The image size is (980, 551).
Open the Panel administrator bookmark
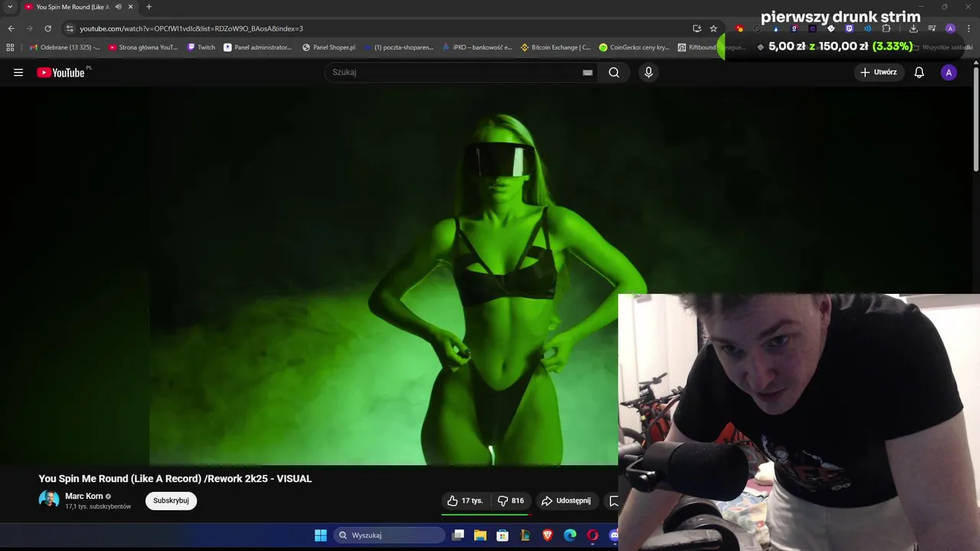[x=257, y=47]
